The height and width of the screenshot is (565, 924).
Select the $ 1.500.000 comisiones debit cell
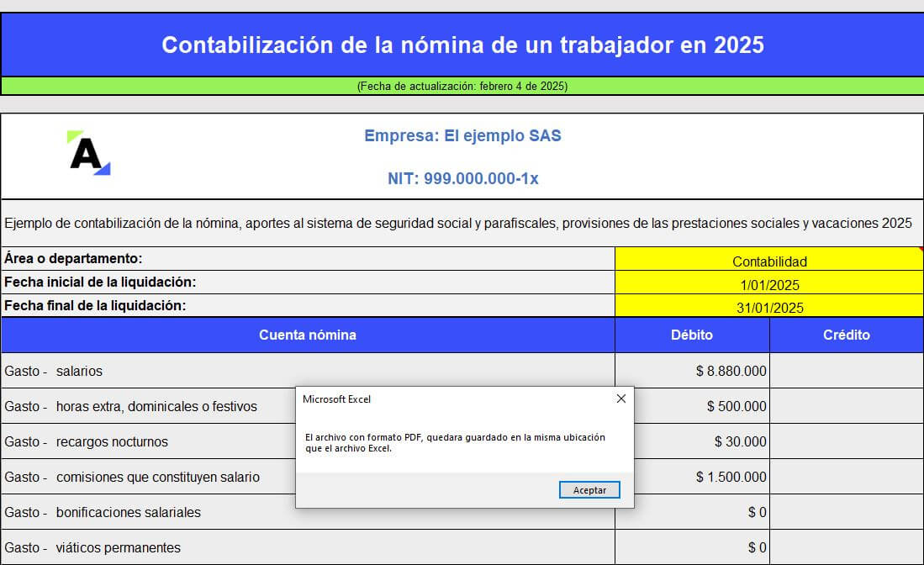[x=692, y=477]
